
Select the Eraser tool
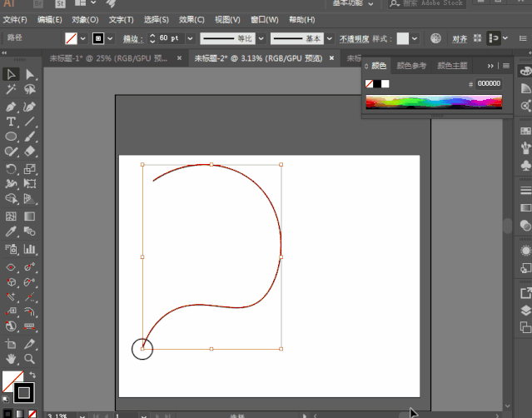pyautogui.click(x=30, y=151)
